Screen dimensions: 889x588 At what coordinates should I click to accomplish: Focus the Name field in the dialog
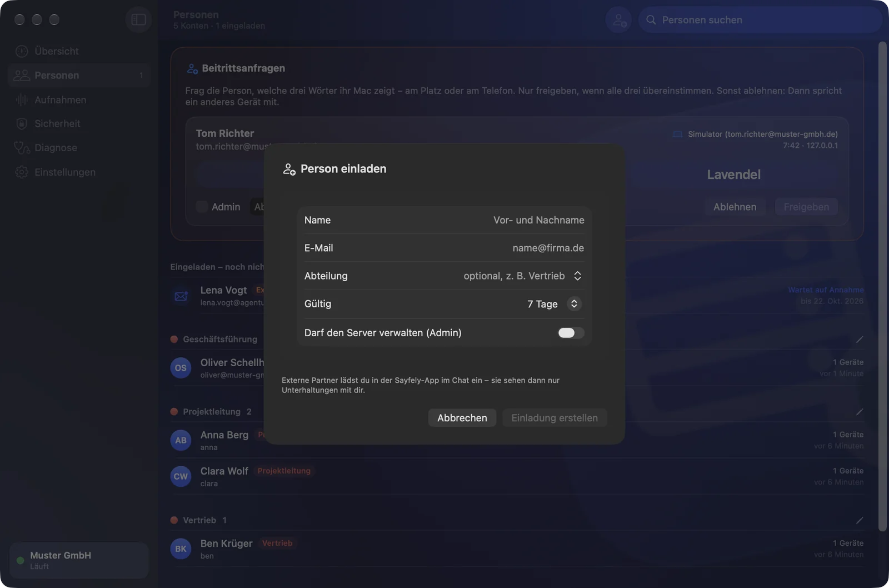click(444, 220)
